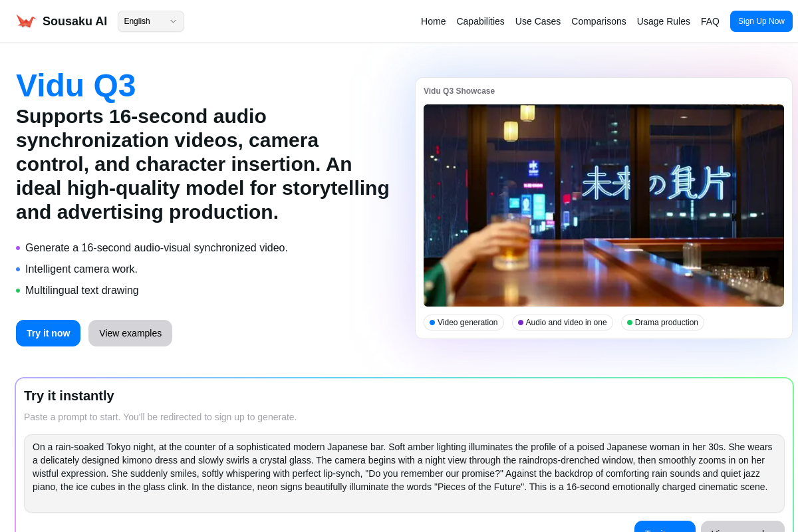Viewport: 798px width, 532px height.
Task: Select the Drama production tag
Action: pyautogui.click(x=662, y=323)
